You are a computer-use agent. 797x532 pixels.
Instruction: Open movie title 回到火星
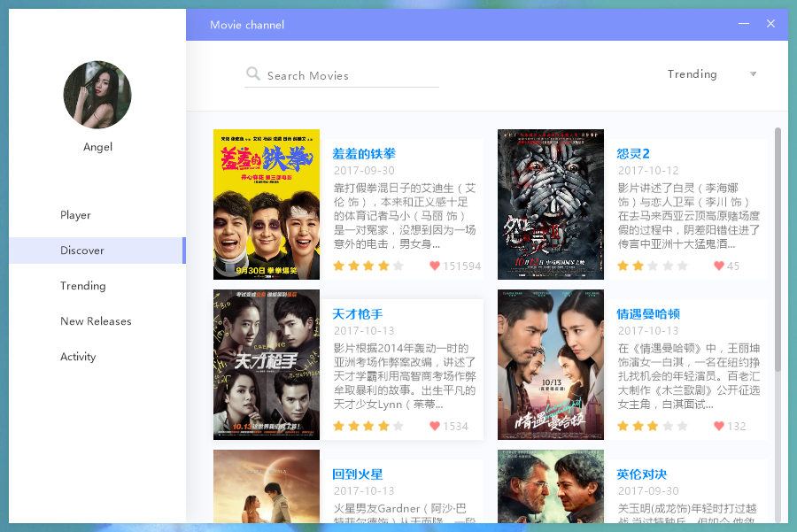pos(358,474)
